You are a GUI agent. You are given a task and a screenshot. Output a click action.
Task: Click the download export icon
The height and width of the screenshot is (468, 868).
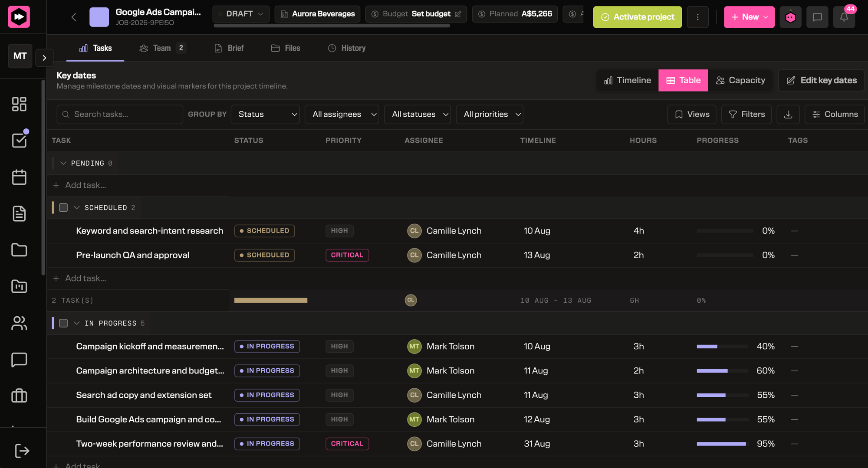pyautogui.click(x=788, y=115)
